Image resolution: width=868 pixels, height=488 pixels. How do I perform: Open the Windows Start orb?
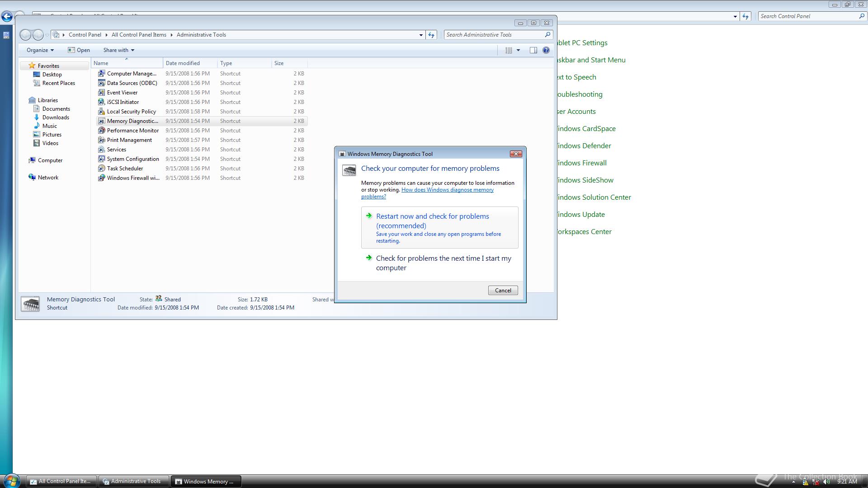pyautogui.click(x=11, y=481)
